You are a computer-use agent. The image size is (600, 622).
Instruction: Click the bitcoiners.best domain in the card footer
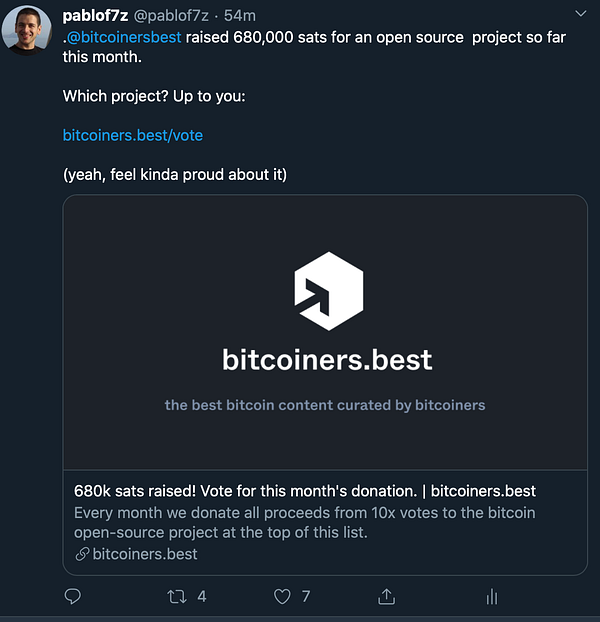pos(145,554)
